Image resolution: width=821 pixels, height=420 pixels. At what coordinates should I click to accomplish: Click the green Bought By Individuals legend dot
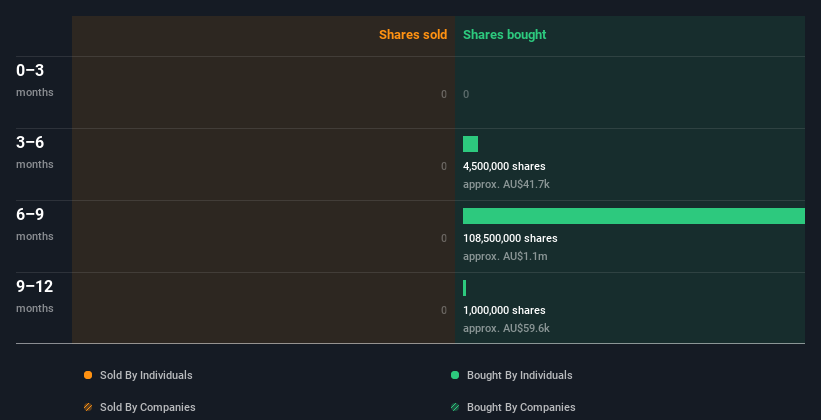(455, 375)
